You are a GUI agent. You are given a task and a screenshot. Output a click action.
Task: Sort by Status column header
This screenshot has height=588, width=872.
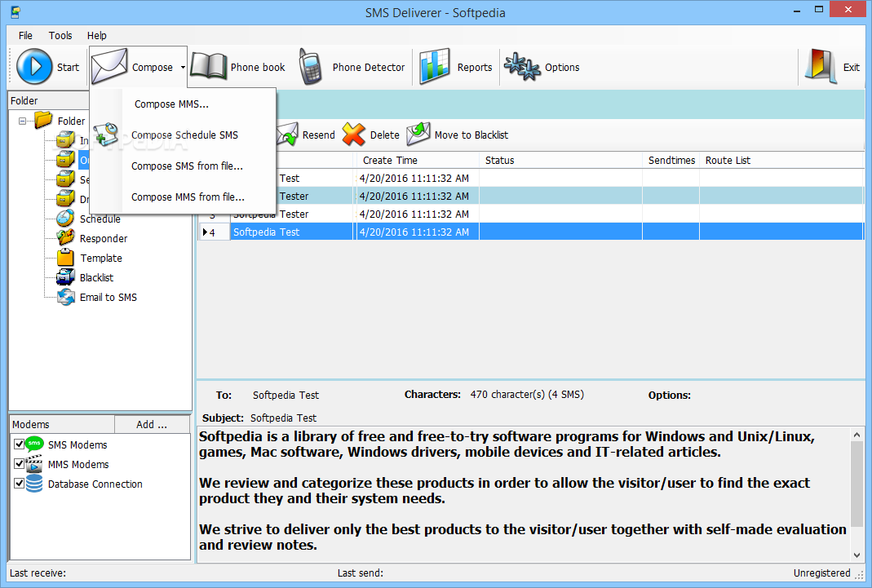(560, 160)
